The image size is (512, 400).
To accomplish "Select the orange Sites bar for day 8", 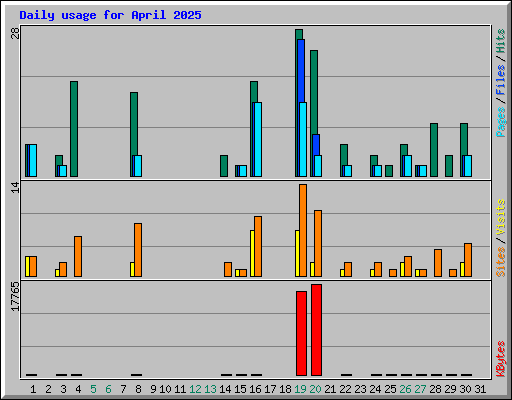I will (x=138, y=250).
